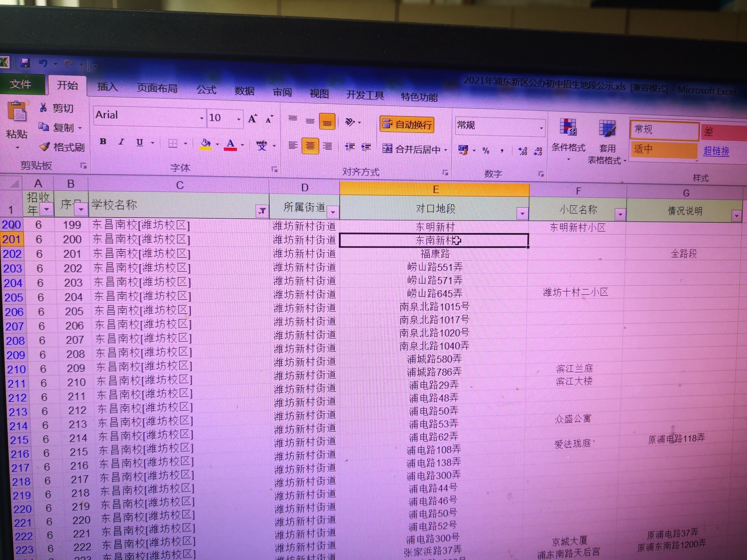
Task: Open filter dropdown for 情况说明 column
Action: pos(736,216)
